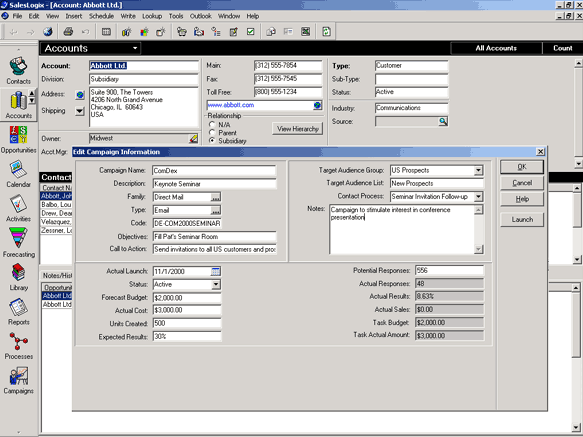
Task: Click the Forward arrow toolbar icon
Action: [30, 32]
